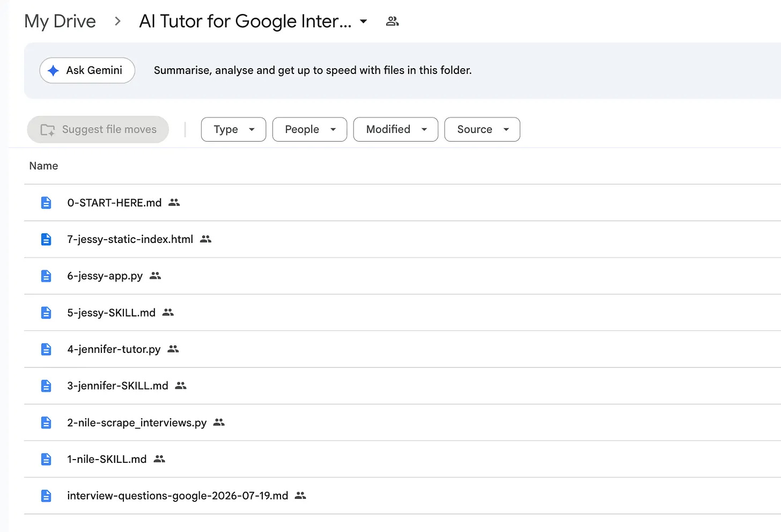Click the doc icon for 0-START-HERE.md
Viewport: 781px width, 532px height.
click(46, 203)
